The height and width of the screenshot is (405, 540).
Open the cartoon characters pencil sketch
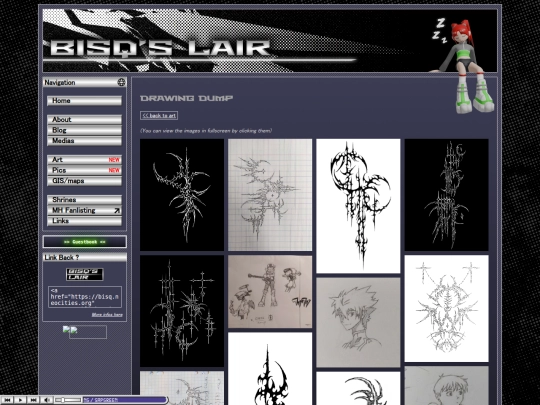(270, 292)
